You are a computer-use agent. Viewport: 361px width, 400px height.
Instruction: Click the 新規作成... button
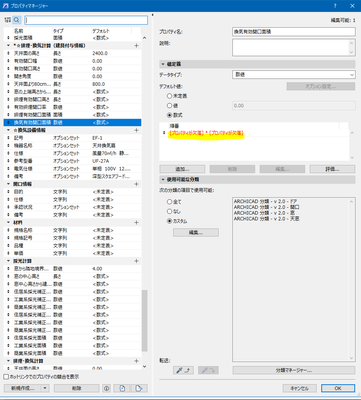tap(23, 388)
